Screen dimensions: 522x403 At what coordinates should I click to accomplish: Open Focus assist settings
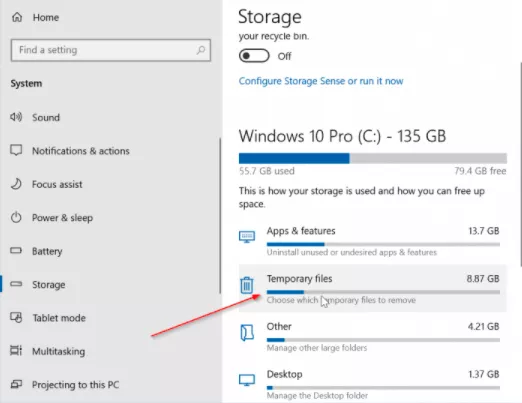point(57,184)
